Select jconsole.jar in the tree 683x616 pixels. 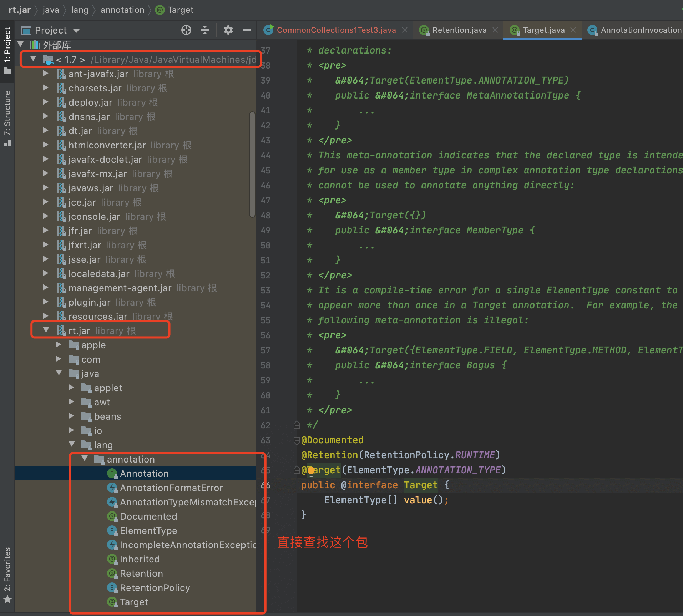coord(136,217)
